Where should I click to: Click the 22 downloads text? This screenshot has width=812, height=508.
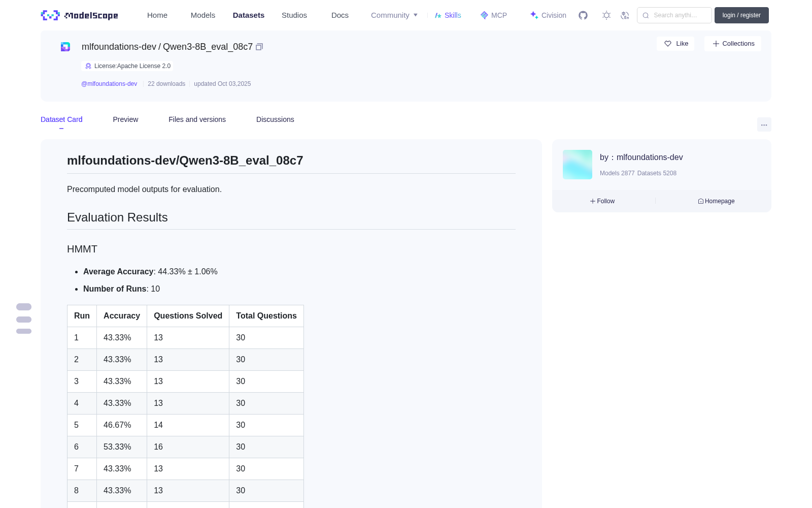click(166, 84)
